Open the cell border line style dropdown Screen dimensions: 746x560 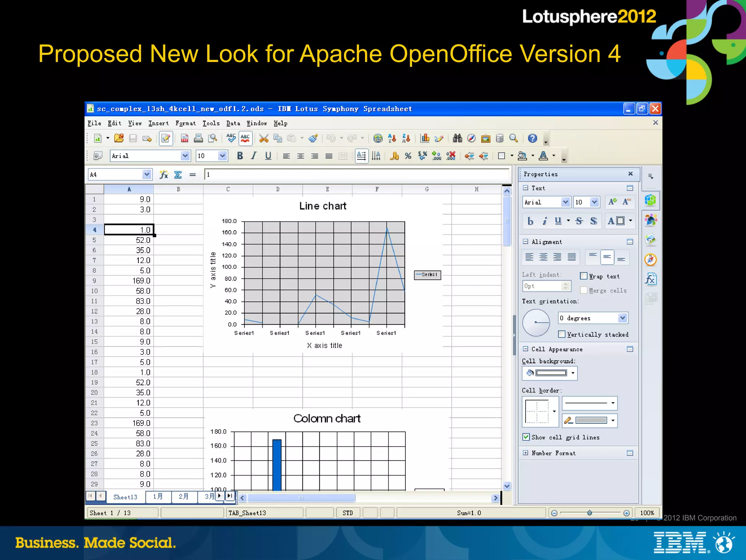point(613,403)
